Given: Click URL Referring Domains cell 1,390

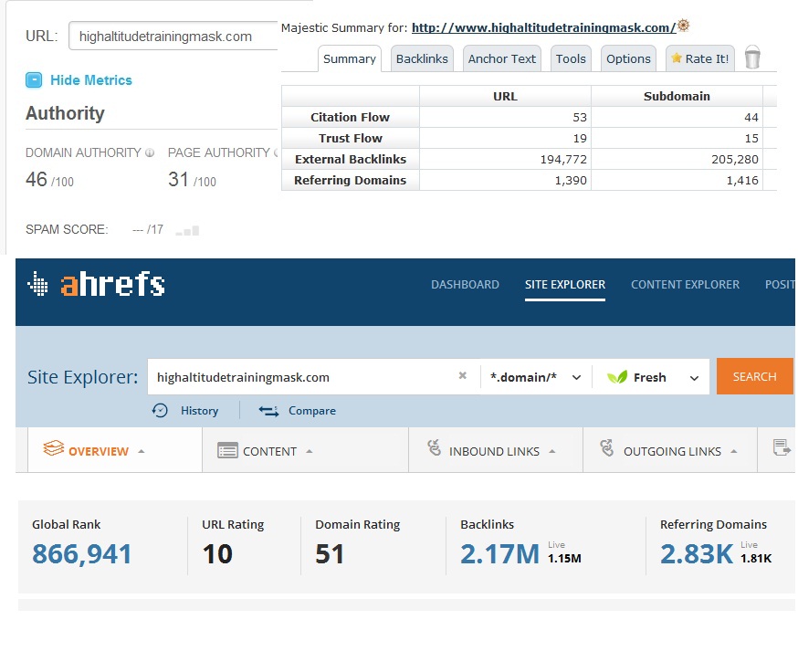Looking at the screenshot, I should point(505,180).
